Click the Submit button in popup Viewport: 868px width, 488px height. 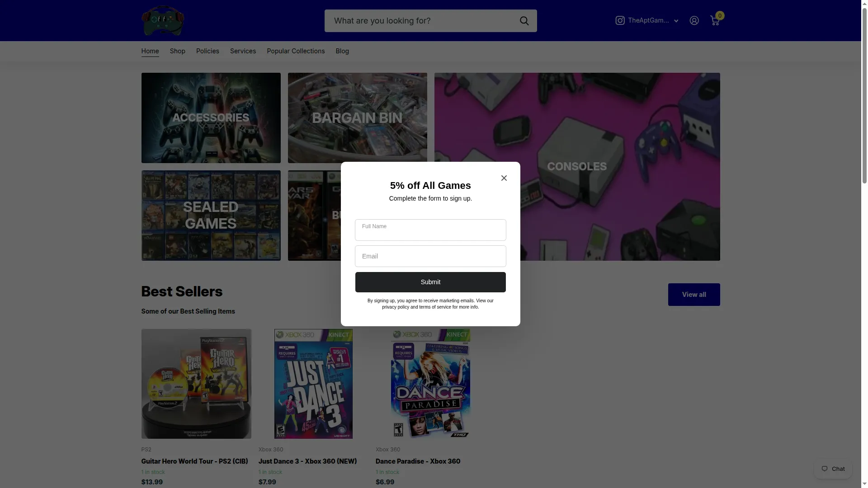tap(430, 282)
